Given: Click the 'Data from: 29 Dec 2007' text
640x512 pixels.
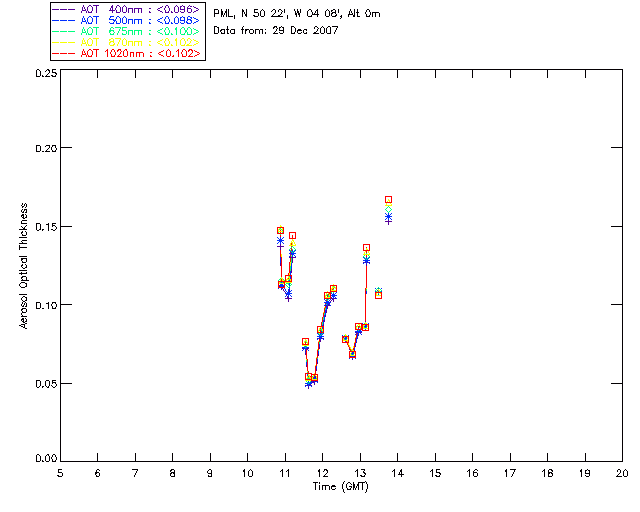Looking at the screenshot, I should point(276,30).
